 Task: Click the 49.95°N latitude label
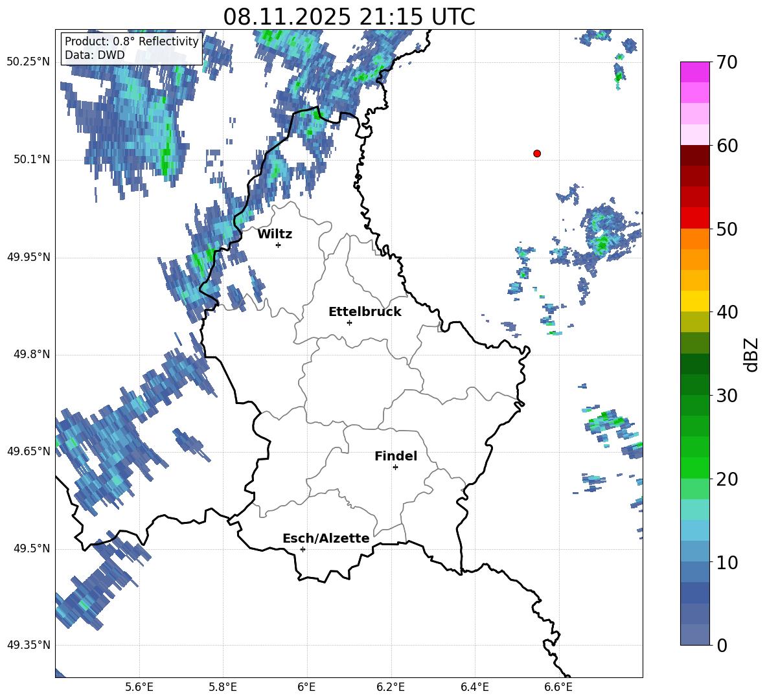29,256
